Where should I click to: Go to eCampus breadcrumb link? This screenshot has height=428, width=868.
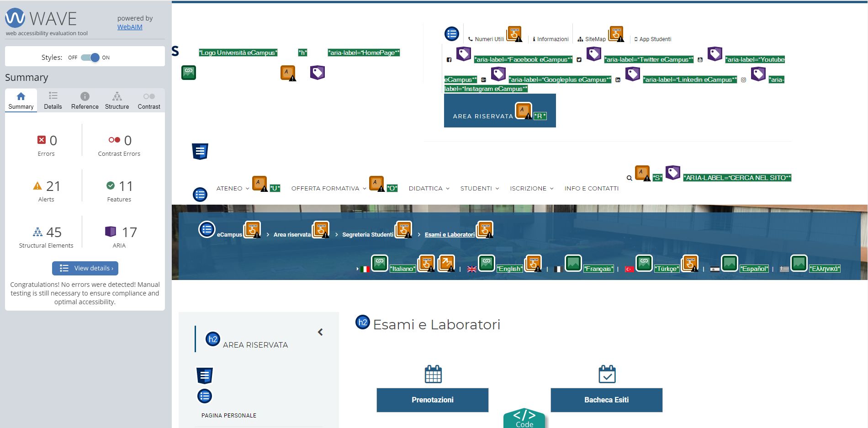[x=229, y=235]
